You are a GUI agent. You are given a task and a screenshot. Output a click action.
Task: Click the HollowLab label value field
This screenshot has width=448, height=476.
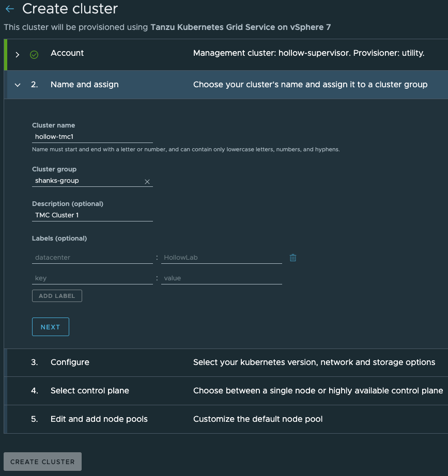click(221, 257)
